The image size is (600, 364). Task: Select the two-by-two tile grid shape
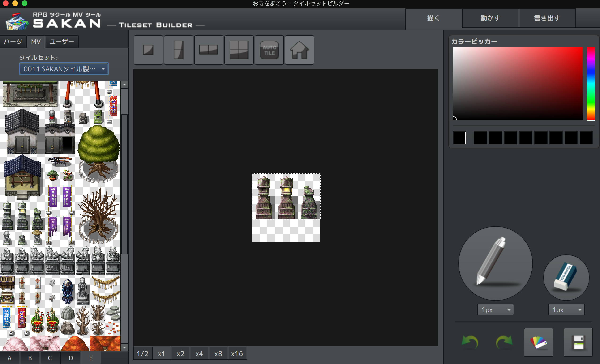(239, 50)
